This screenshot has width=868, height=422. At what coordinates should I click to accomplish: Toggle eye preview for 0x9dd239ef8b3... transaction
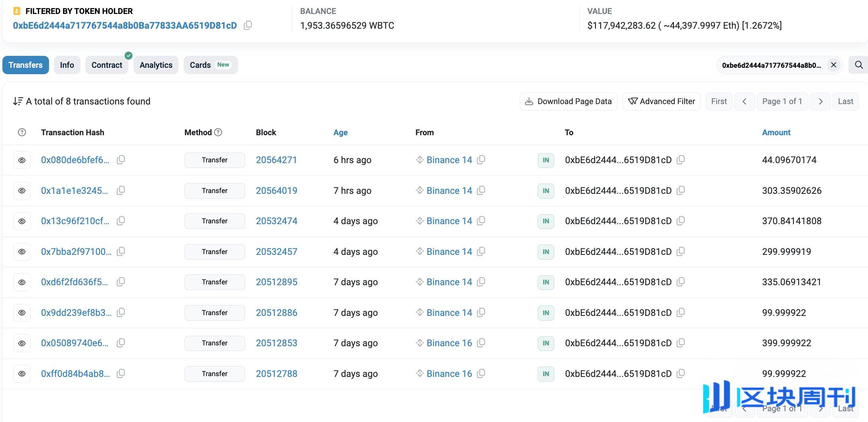point(22,313)
